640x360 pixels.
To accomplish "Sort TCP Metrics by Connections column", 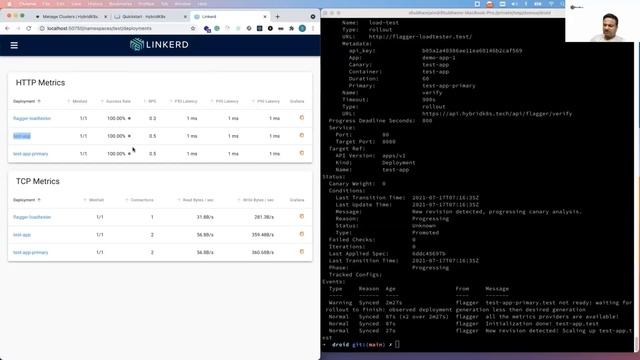I will pos(140,200).
